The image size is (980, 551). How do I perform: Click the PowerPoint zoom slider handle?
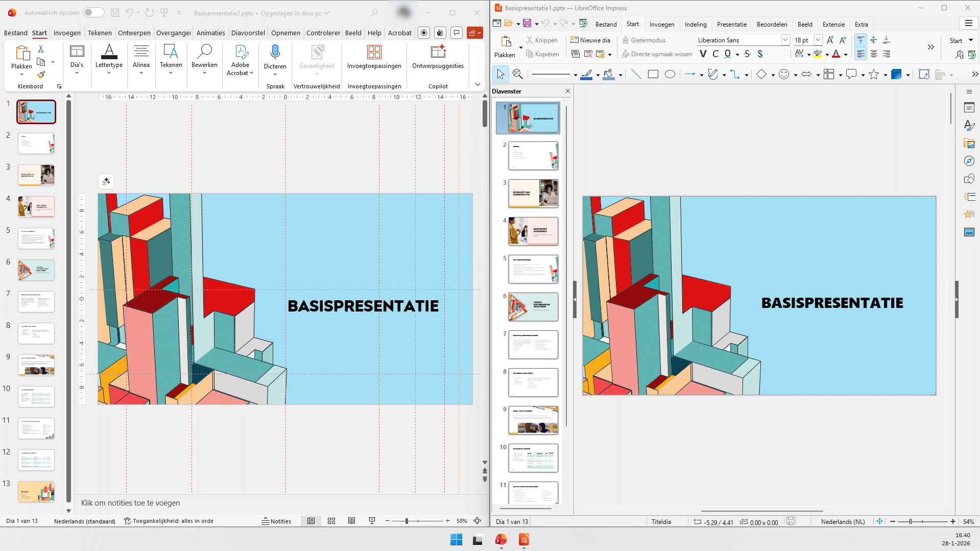pyautogui.click(x=407, y=521)
